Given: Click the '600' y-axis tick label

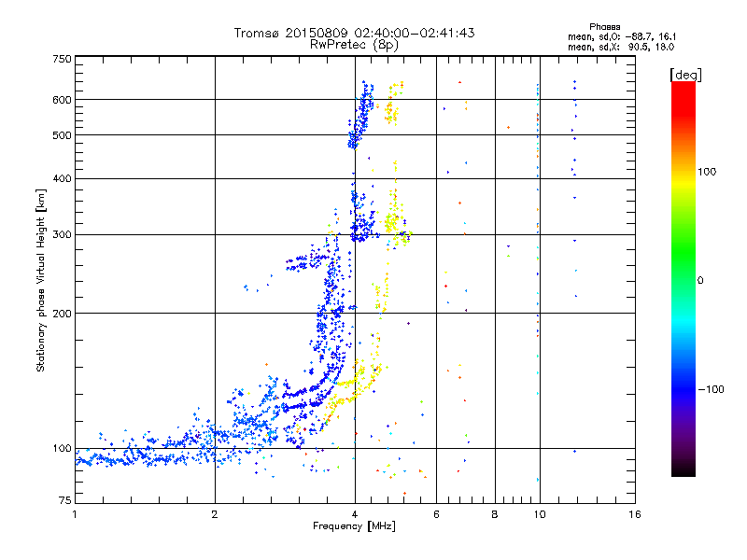Looking at the screenshot, I should point(62,100).
